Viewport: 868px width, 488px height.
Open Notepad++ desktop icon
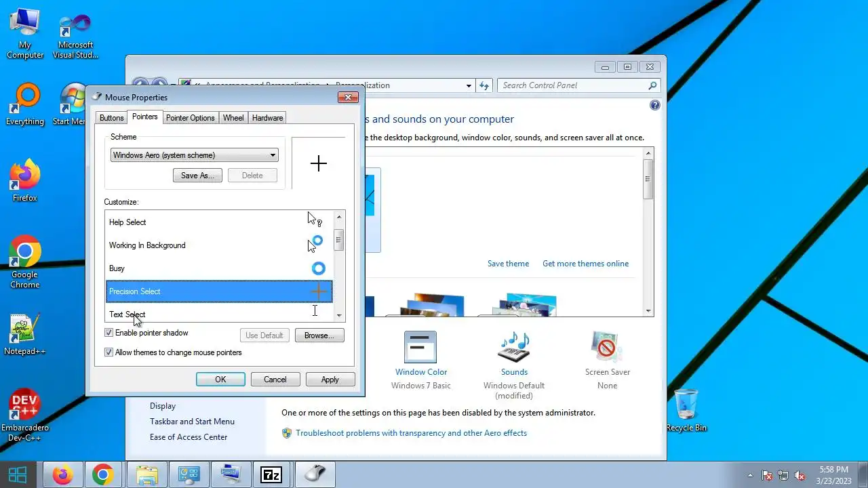[x=25, y=334]
